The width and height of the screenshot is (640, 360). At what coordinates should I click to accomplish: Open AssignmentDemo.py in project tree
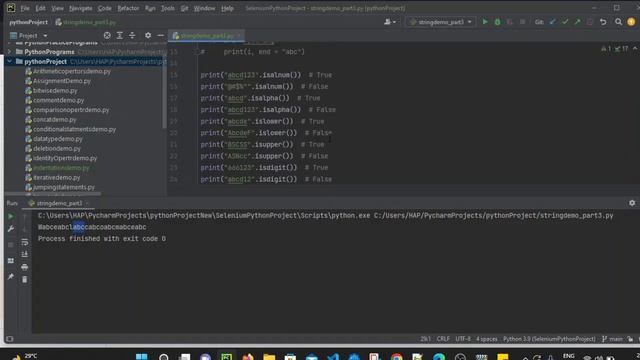tap(62, 81)
